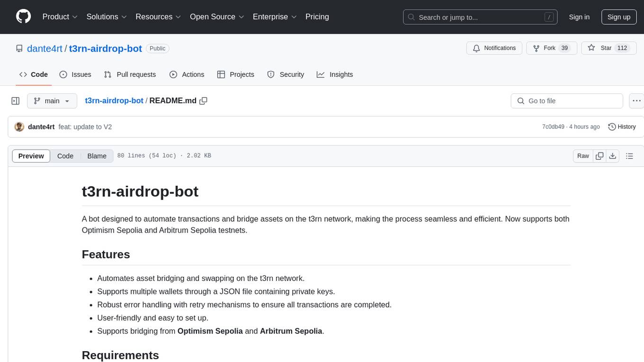Viewport: 644px width, 362px height.
Task: Open commit author dante4rt link
Action: 41,127
